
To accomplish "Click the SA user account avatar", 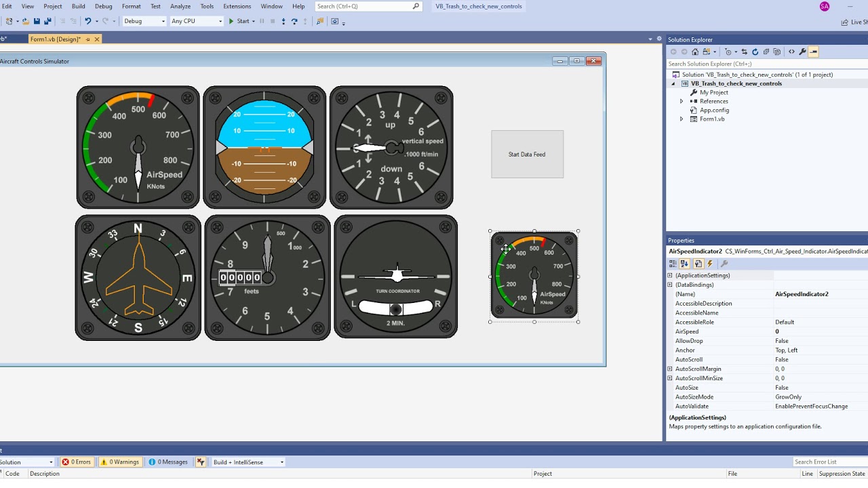I will [825, 6].
